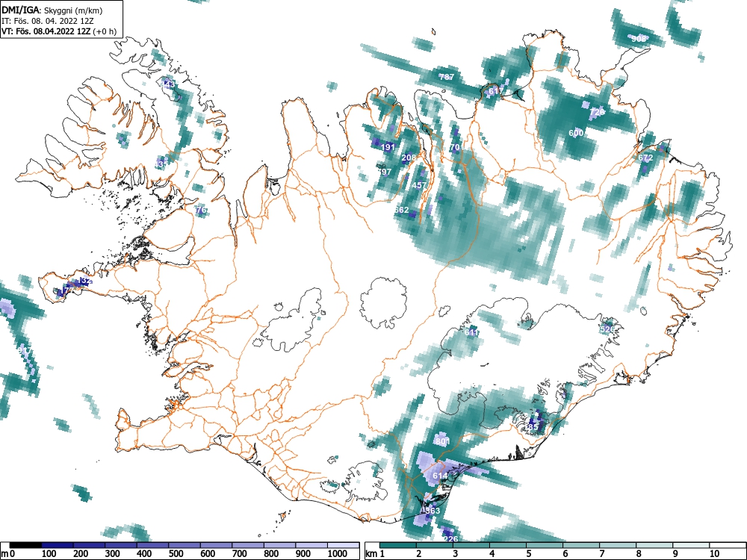Select the map value 563
Image resolution: width=747 pixels, height=560 pixels.
[x=433, y=511]
